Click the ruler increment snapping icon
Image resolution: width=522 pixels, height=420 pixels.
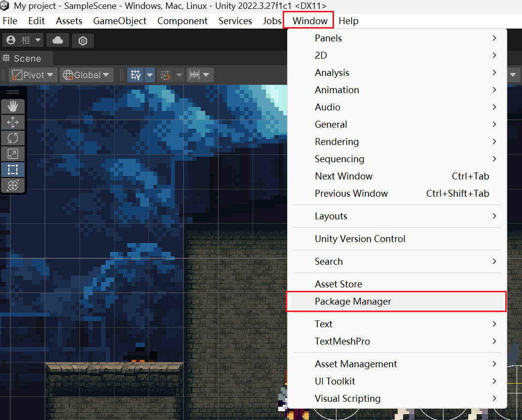click(194, 75)
